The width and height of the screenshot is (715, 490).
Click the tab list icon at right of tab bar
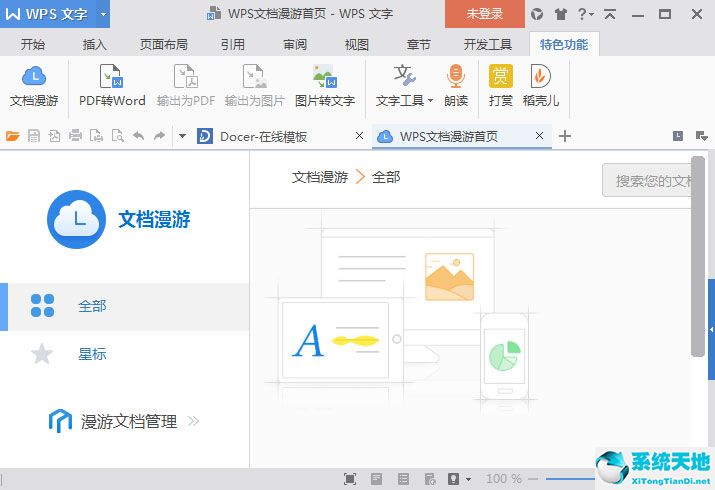(678, 136)
